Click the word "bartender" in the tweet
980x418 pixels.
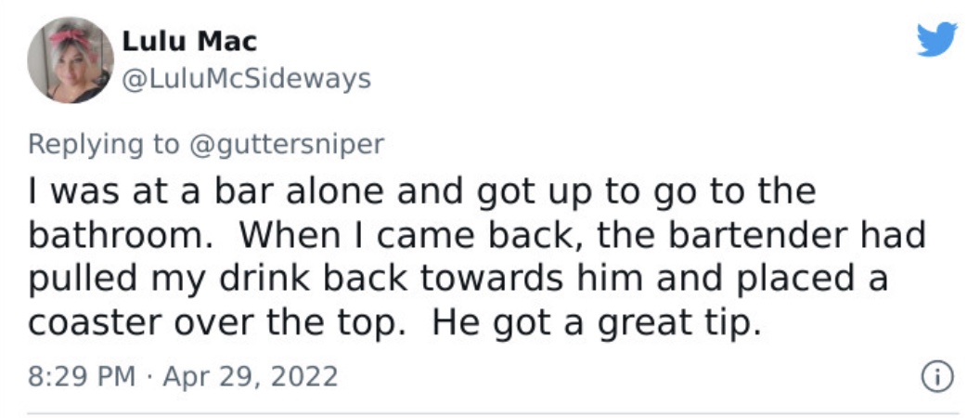[737, 235]
